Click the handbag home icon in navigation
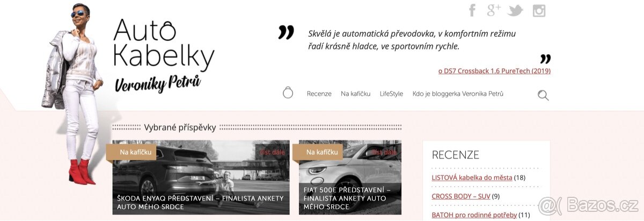This screenshot has width=644, height=221. point(288,93)
